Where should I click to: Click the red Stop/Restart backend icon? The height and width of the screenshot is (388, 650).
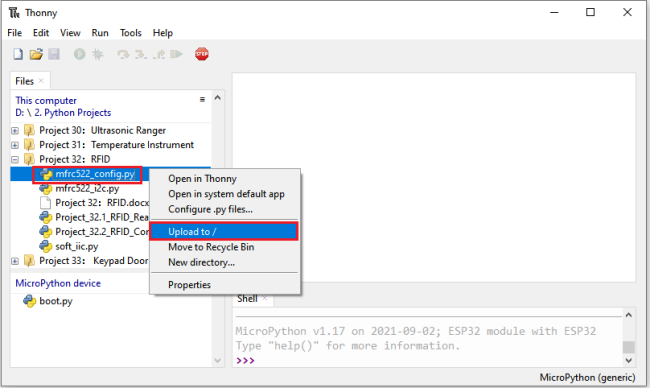(x=202, y=54)
